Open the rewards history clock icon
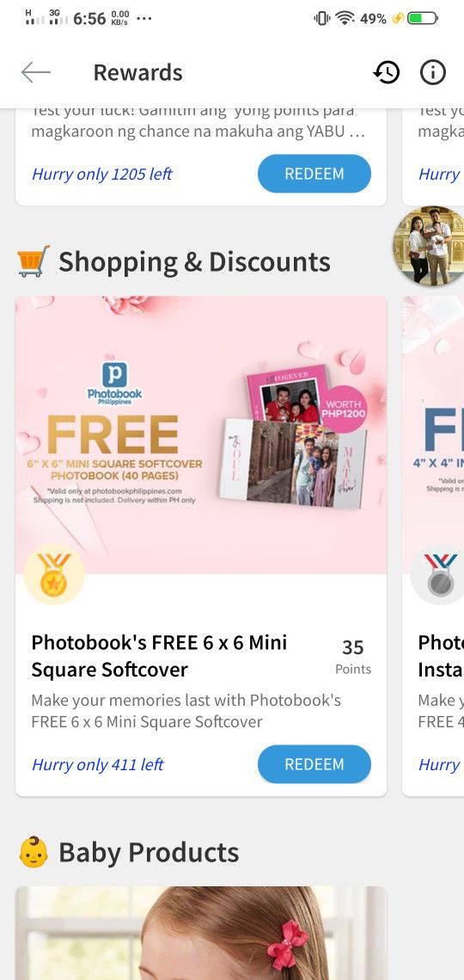This screenshot has height=980, width=464. coord(387,72)
